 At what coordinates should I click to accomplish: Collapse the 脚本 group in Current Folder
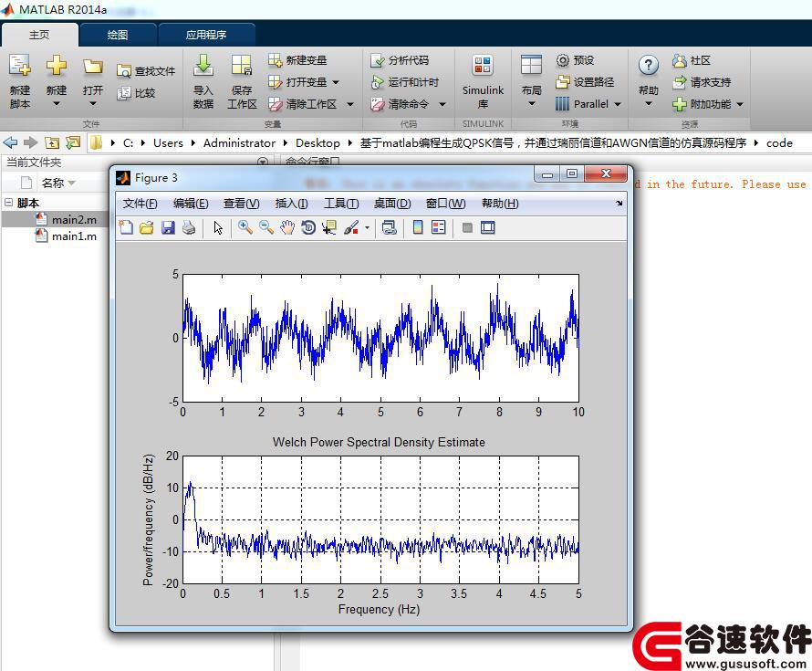pos(8,203)
